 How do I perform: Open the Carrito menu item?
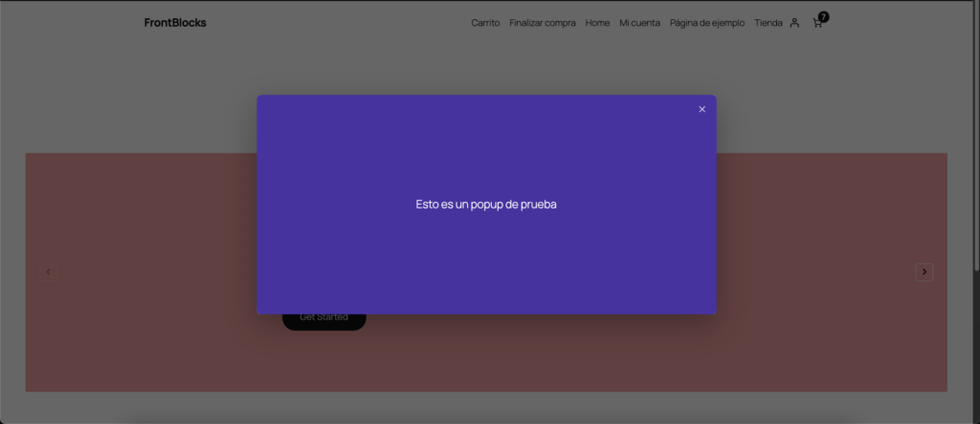point(485,23)
